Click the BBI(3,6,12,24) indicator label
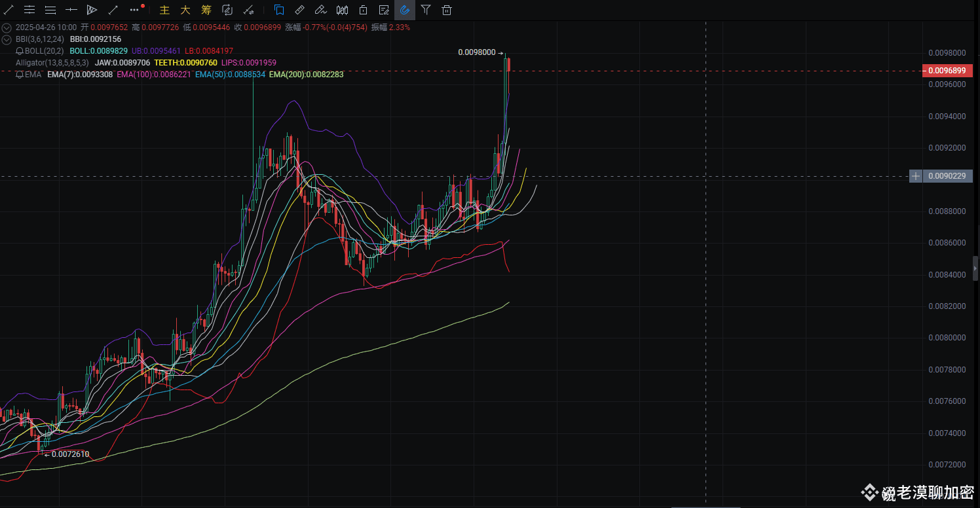Screen dimensions: 980x508 coord(39,39)
